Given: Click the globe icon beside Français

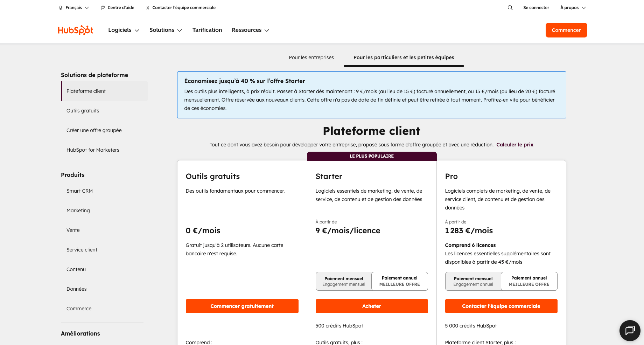Looking at the screenshot, I should coord(61,7).
